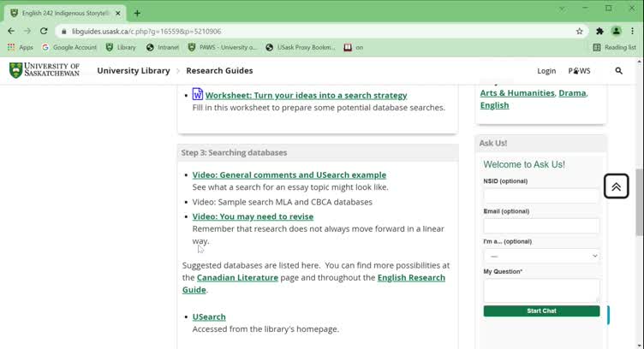
Task: Click the page vertical scrollbar thumb
Action: [x=639, y=202]
